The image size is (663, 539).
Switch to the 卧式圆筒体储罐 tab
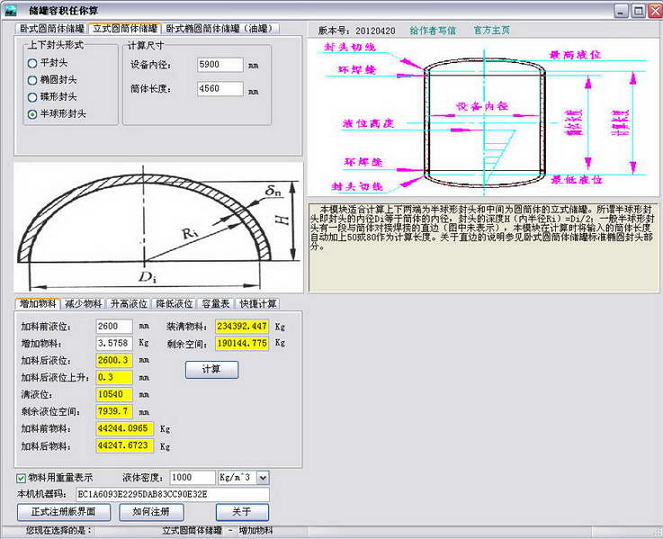52,29
